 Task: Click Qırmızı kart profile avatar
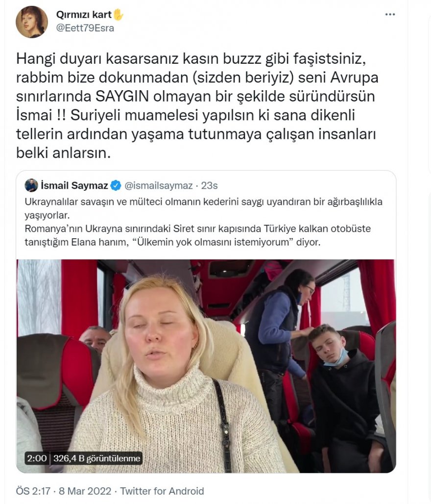point(31,22)
